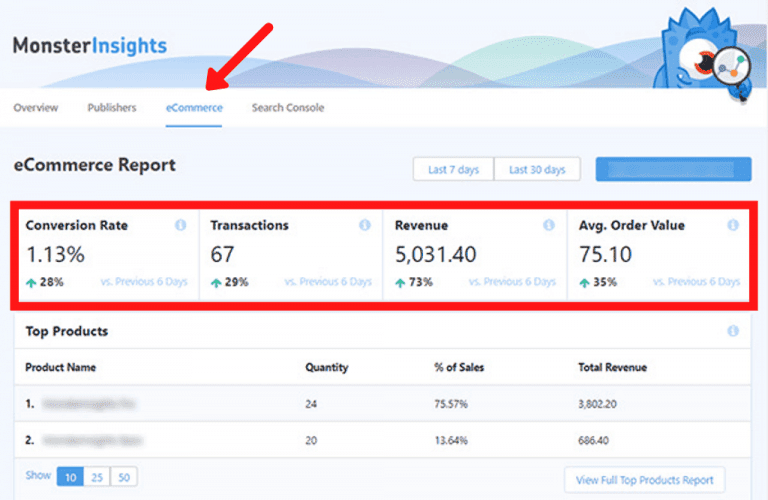768x500 pixels.
Task: Click the Total Revenue column header
Action: coord(612,367)
